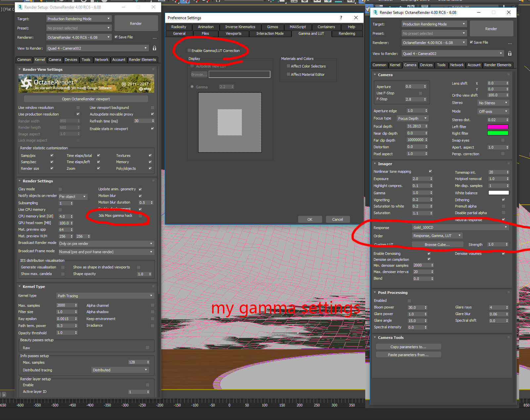Click CPU memory limit value field
The height and width of the screenshot is (420, 530).
(64, 216)
